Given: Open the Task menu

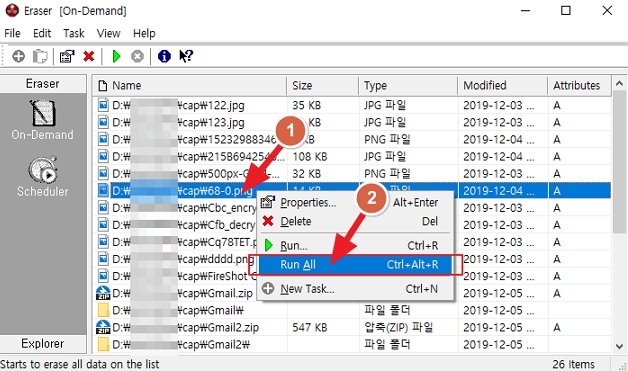Looking at the screenshot, I should point(74,33).
